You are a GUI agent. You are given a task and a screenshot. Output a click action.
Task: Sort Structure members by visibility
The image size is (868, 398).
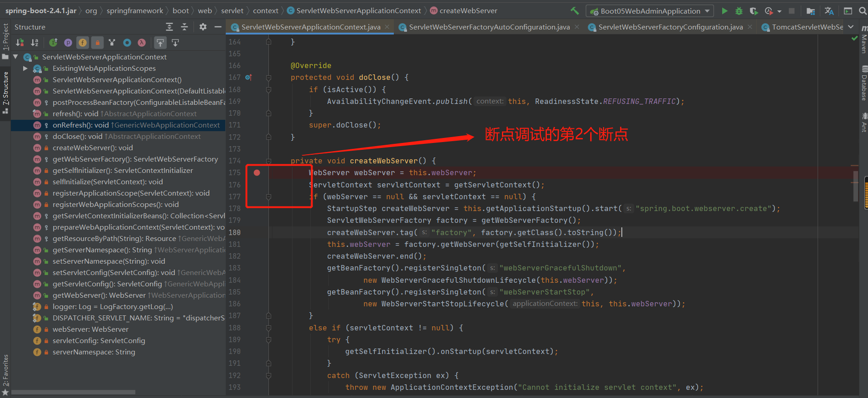click(x=20, y=43)
